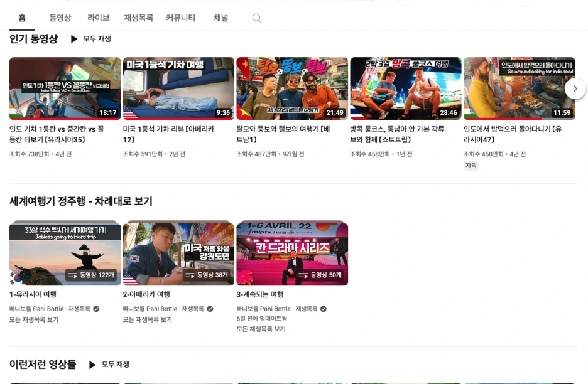Click verified badge under 2-아메리카 여행
The height and width of the screenshot is (384, 588).
[x=210, y=309]
